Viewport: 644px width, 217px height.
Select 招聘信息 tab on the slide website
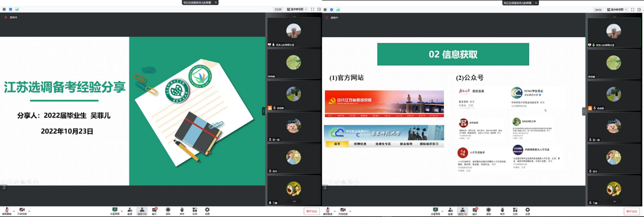coord(360,144)
